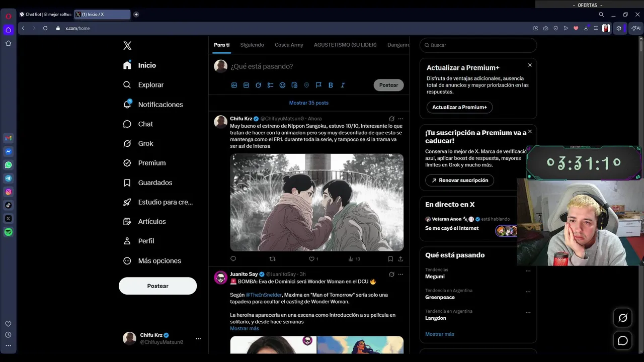Click Actualizar a Premium+ button
644x362 pixels.
pos(459,107)
